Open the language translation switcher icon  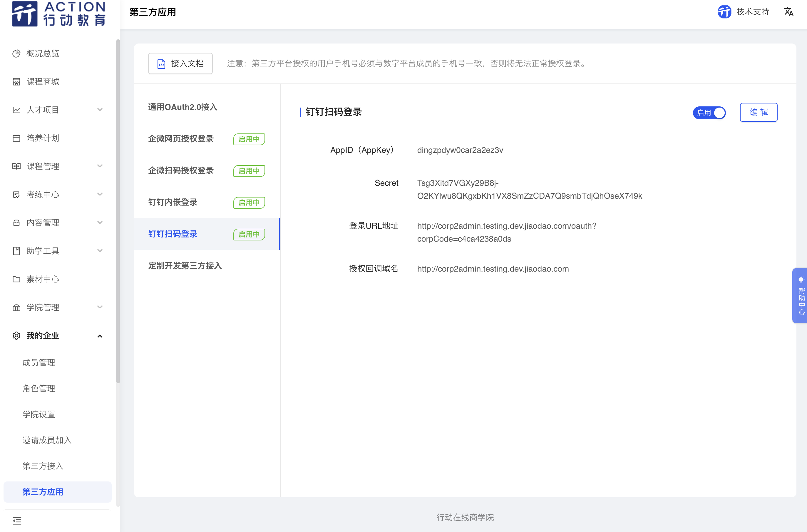pos(789,12)
